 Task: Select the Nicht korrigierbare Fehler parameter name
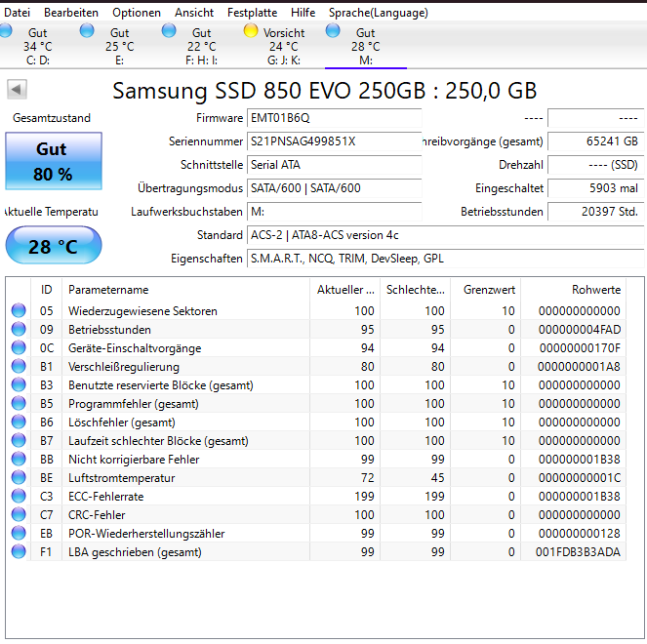pos(134,460)
